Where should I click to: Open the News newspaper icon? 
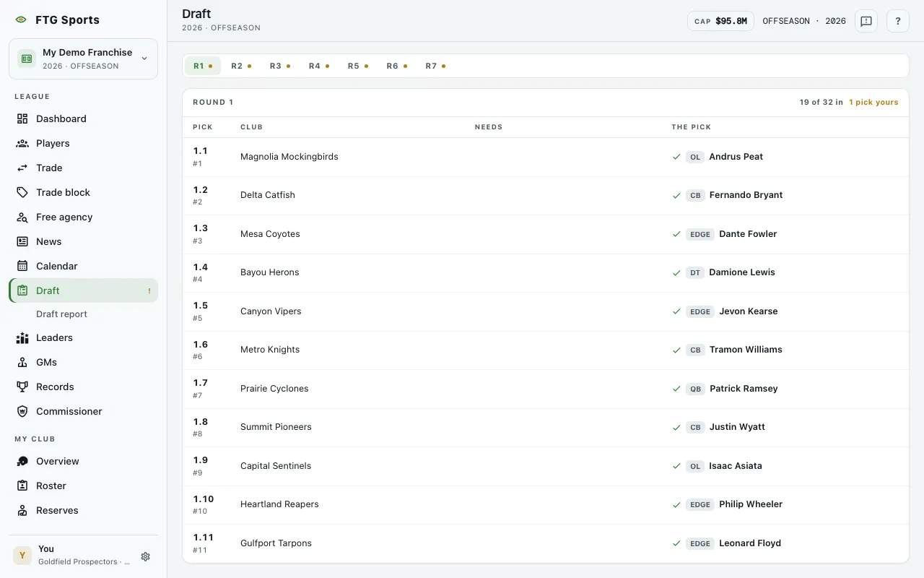[x=22, y=241]
